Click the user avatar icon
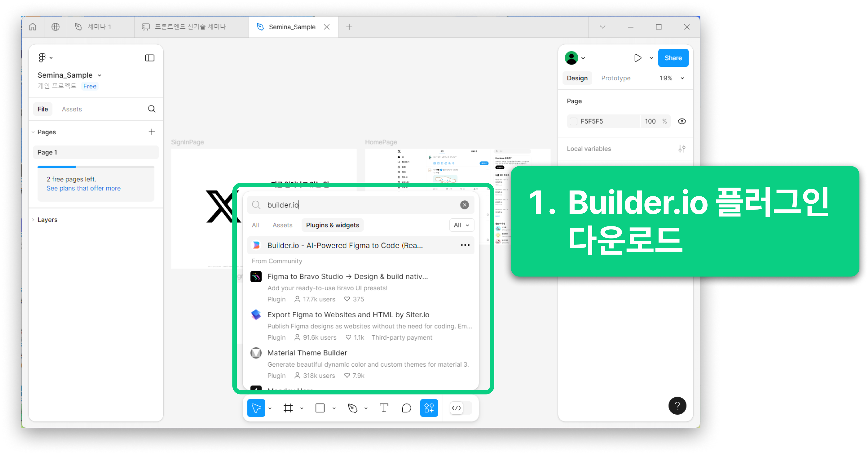This screenshot has width=868, height=455. click(x=571, y=58)
